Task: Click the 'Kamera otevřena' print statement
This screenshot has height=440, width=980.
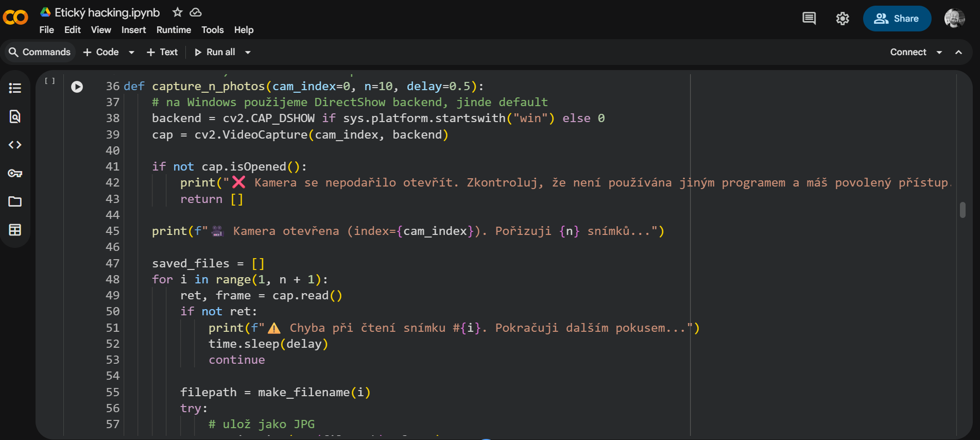Action: (408, 231)
